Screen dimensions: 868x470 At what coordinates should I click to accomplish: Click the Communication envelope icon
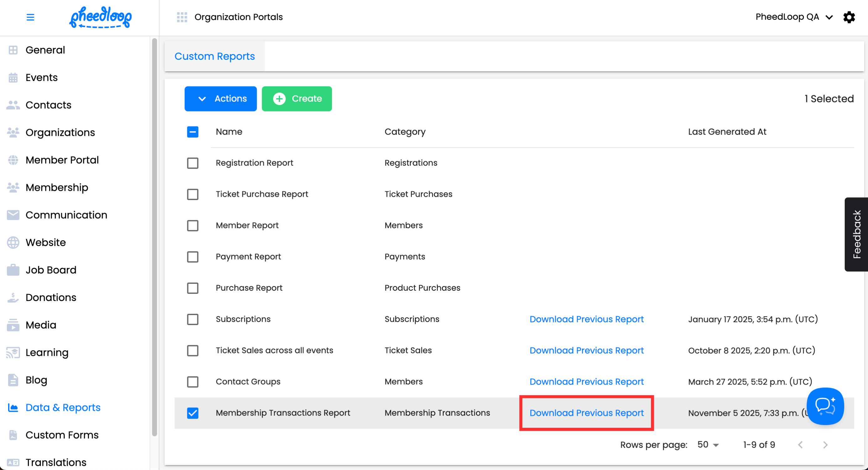[x=13, y=215]
